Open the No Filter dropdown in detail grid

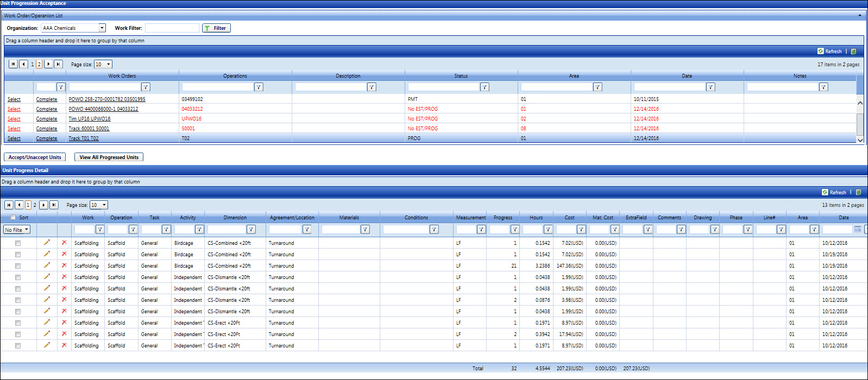17,230
